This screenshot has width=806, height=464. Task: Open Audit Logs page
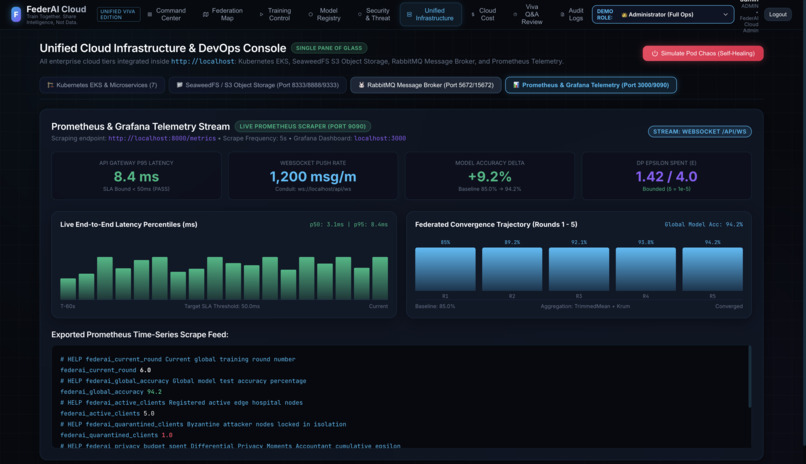coord(572,14)
